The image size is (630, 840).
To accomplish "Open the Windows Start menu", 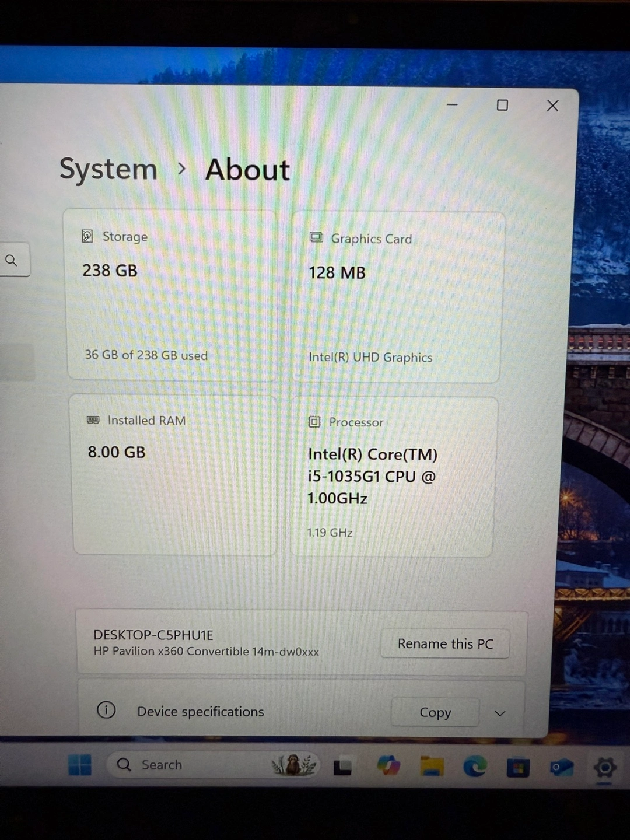I will pos(80,765).
